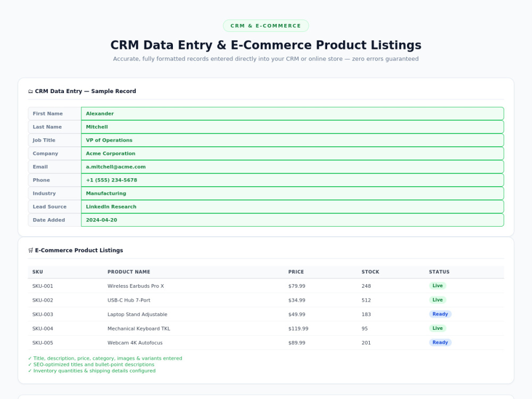Click the STOCK column header

370,272
